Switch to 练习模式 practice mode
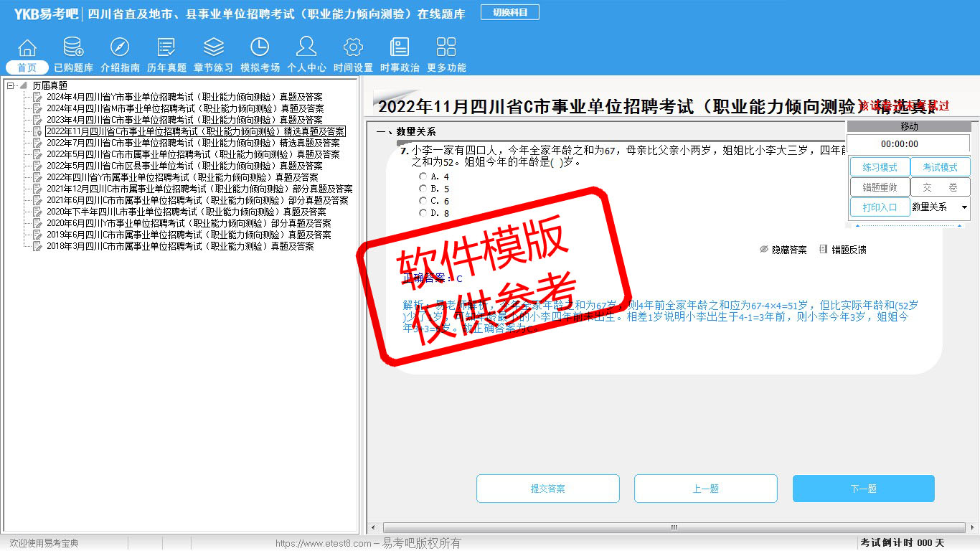This screenshot has width=980, height=551. (880, 167)
